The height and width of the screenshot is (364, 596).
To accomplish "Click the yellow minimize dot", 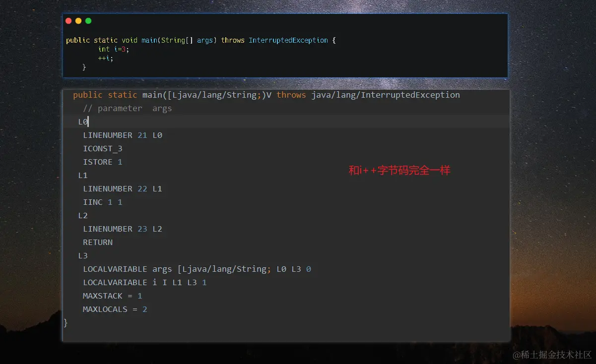I will click(x=78, y=21).
